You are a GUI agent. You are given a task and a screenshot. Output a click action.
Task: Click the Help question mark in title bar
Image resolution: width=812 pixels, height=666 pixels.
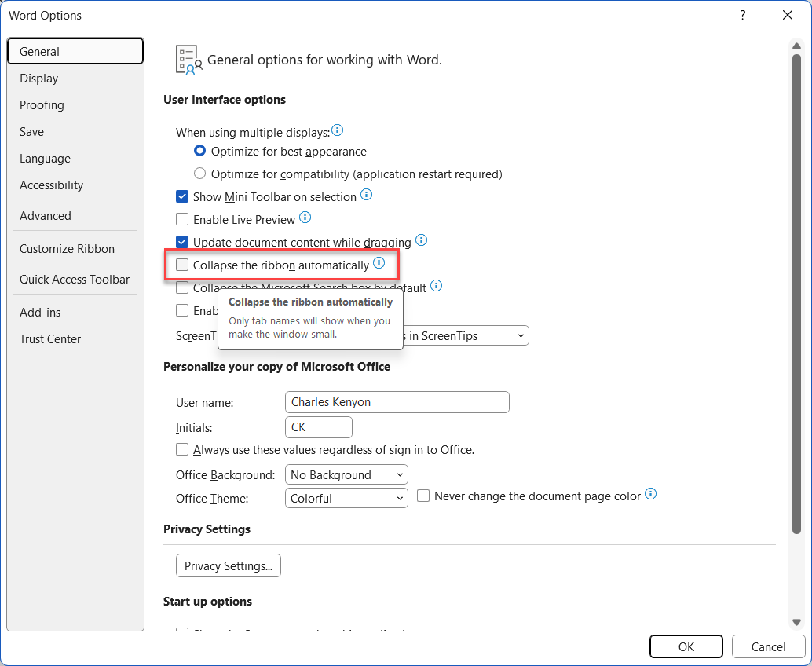743,16
